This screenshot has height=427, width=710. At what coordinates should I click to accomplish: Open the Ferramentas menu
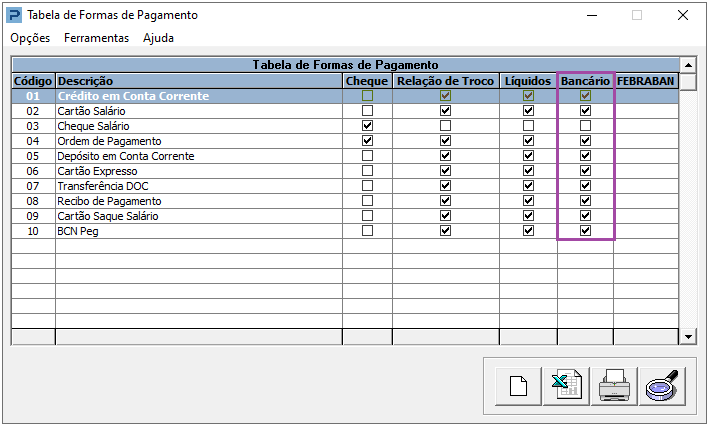[96, 38]
